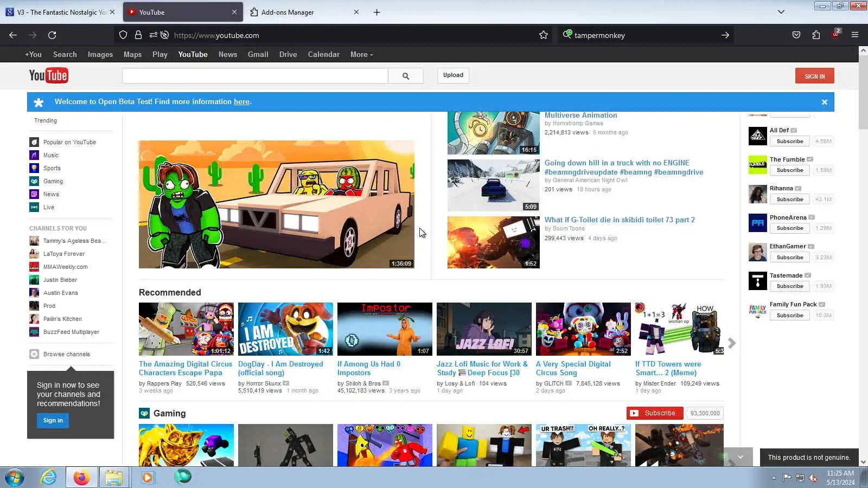The height and width of the screenshot is (488, 868).
Task: List all tabs dropdown arrow
Action: point(781,12)
